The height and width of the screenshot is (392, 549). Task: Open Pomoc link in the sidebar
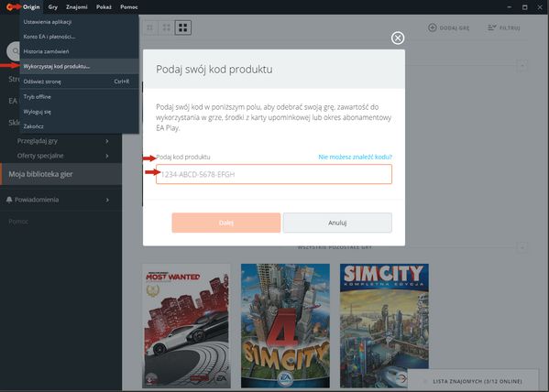point(18,222)
